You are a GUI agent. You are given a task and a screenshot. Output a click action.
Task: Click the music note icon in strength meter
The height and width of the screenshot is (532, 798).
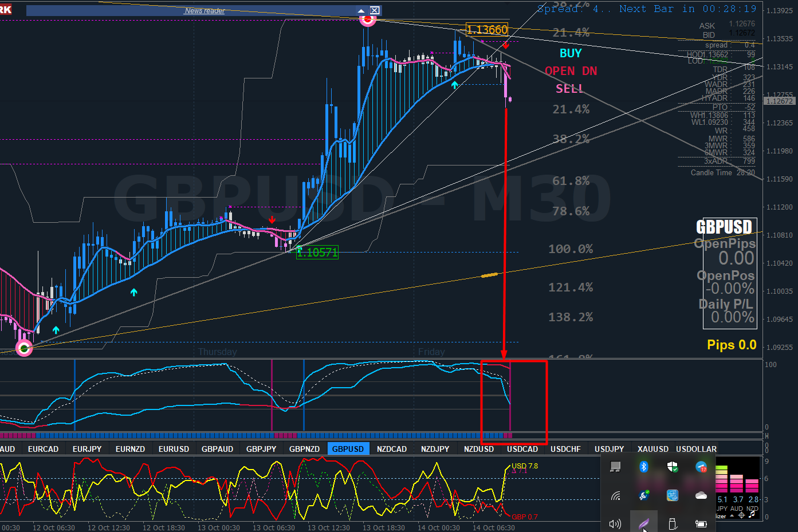[x=752, y=514]
